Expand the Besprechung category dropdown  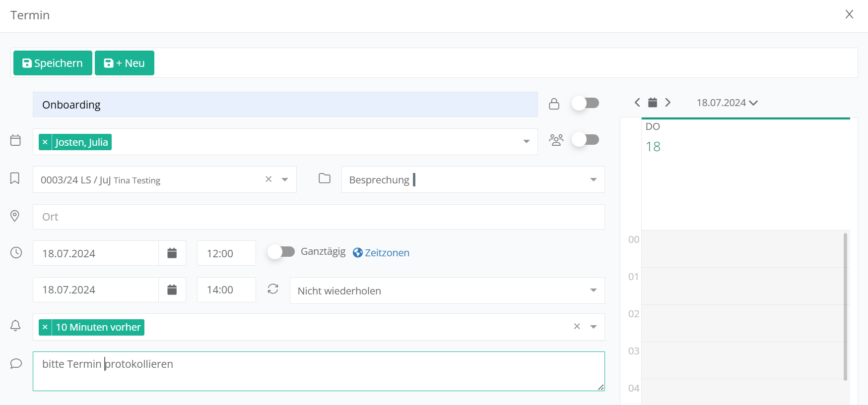[x=593, y=179]
